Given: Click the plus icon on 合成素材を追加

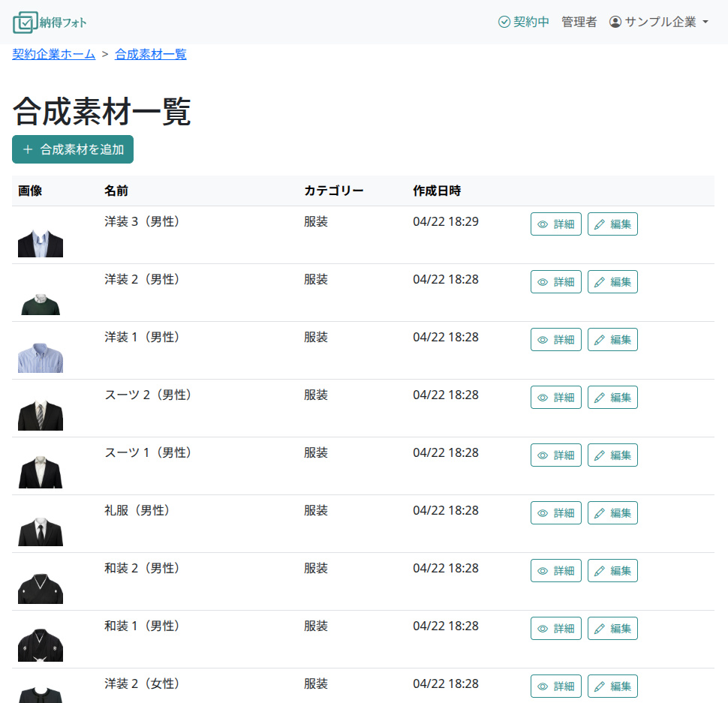Looking at the screenshot, I should pos(28,149).
